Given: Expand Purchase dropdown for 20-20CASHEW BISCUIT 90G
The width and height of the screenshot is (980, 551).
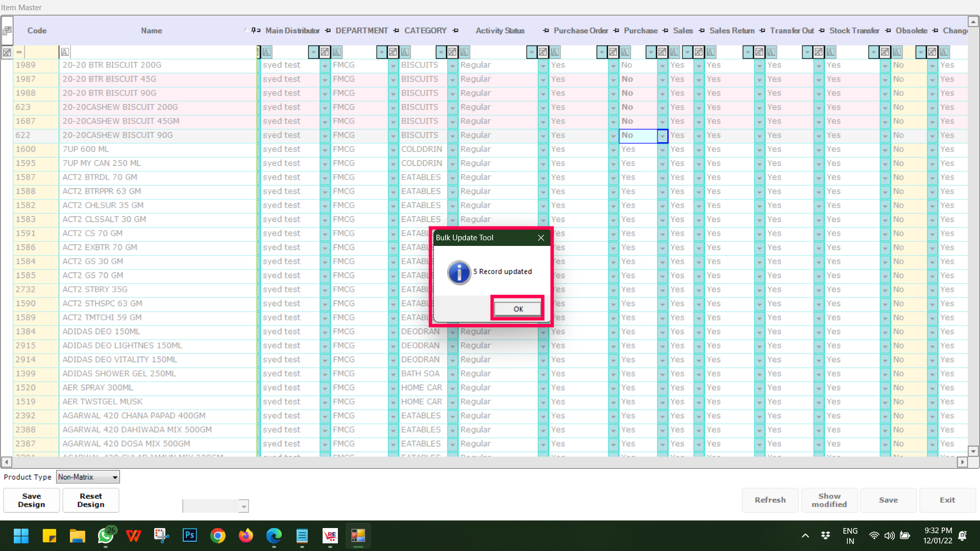Looking at the screenshot, I should point(662,136).
